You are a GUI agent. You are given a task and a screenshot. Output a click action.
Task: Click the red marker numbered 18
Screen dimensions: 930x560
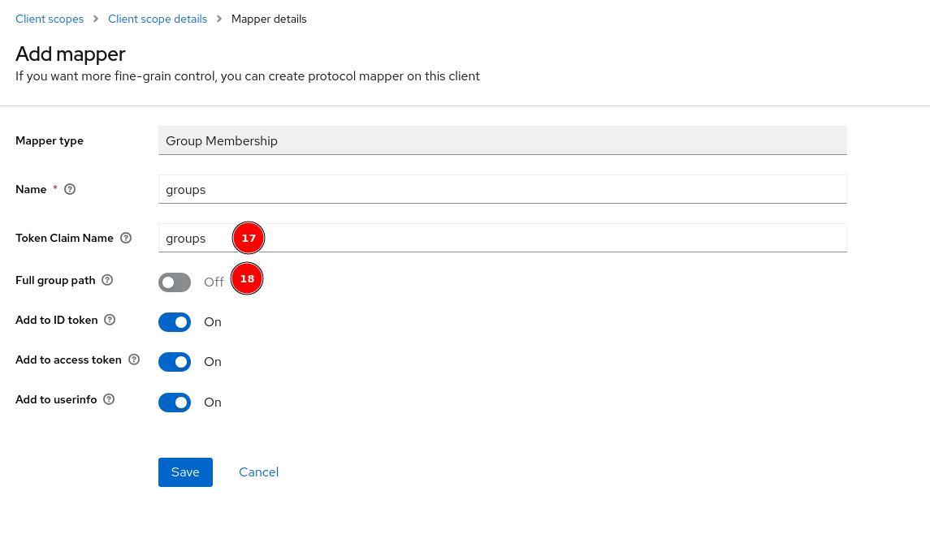(247, 278)
